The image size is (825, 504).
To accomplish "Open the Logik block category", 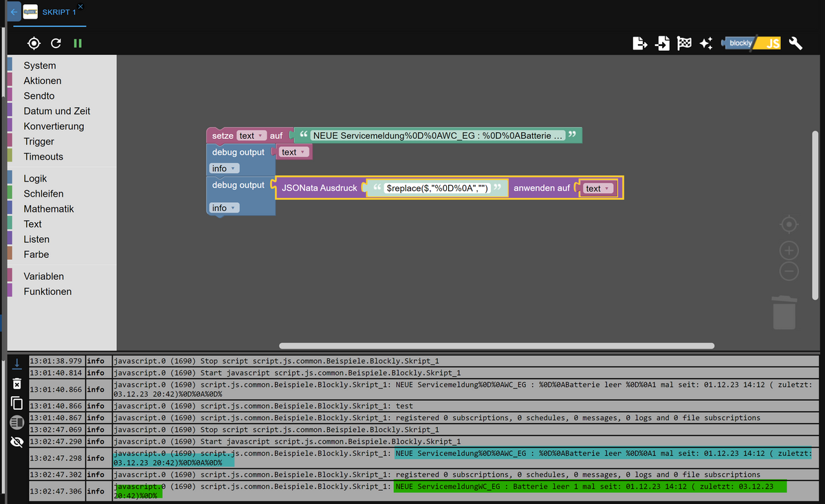I will tap(36, 178).
